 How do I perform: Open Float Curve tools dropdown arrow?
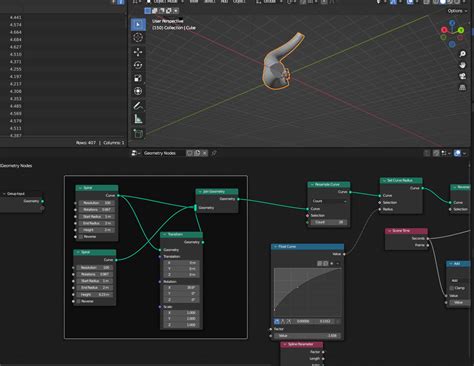[338, 263]
